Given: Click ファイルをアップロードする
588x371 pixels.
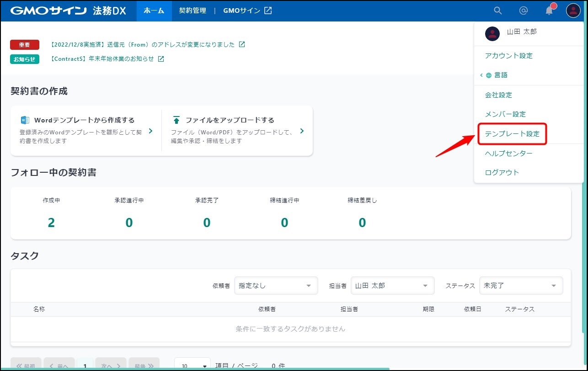Looking at the screenshot, I should pos(230,120).
